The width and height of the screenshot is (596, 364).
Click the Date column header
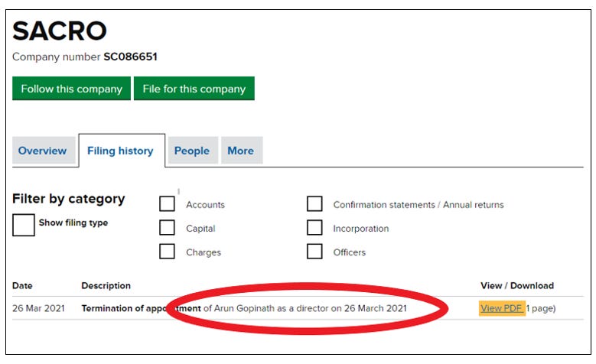point(22,286)
